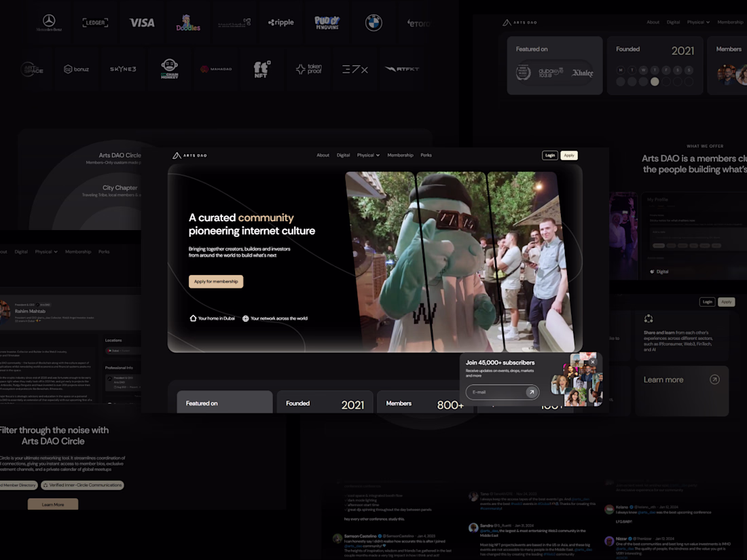Click the Ledger logo

95,22
